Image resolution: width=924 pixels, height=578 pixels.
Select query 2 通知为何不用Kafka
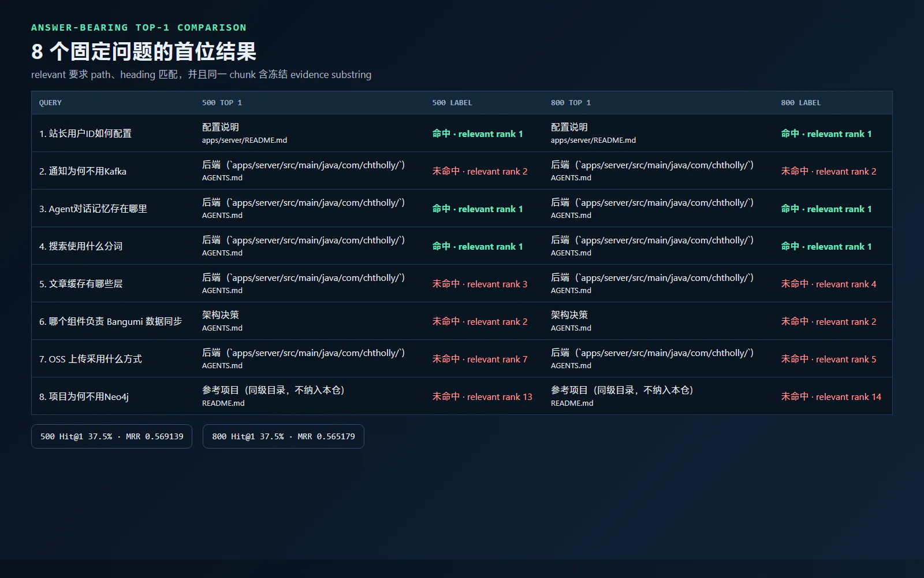pyautogui.click(x=83, y=171)
